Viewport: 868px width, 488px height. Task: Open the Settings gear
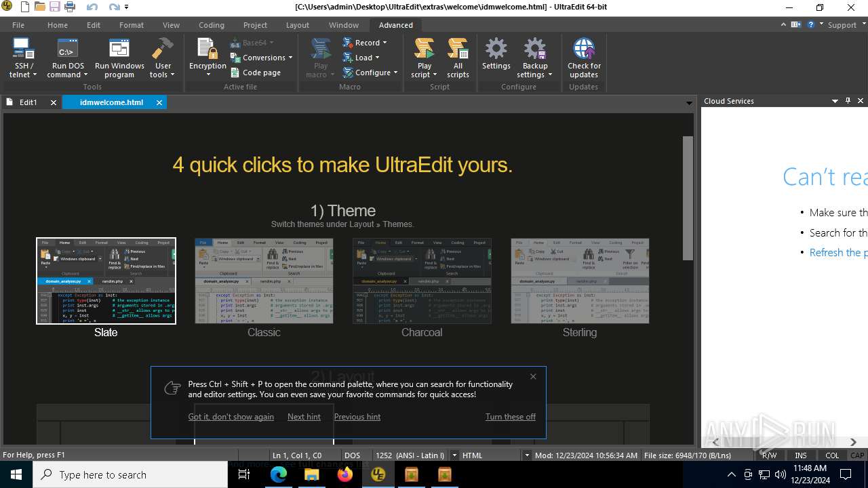(496, 54)
